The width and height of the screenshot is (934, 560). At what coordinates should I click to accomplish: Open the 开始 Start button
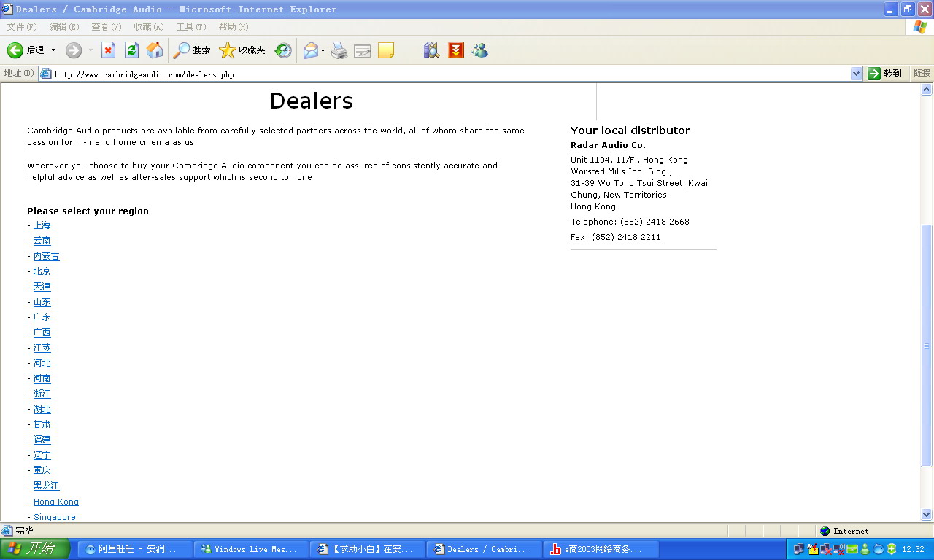[34, 549]
